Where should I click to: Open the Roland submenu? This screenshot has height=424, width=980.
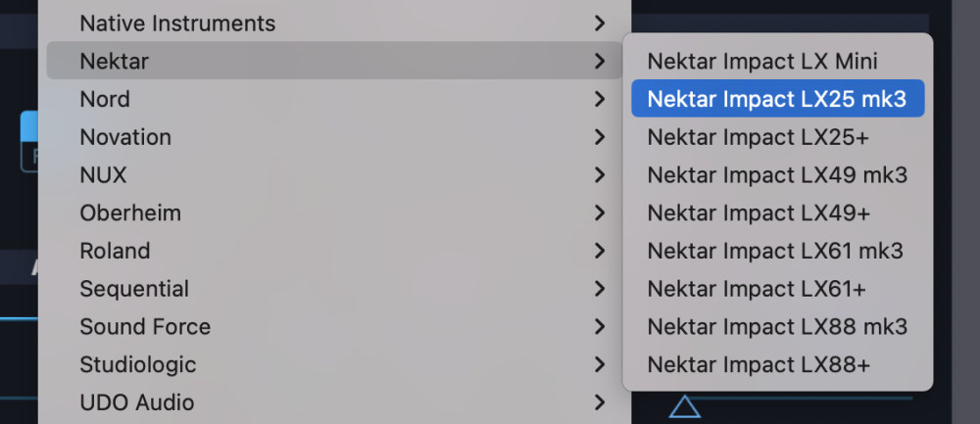click(115, 251)
